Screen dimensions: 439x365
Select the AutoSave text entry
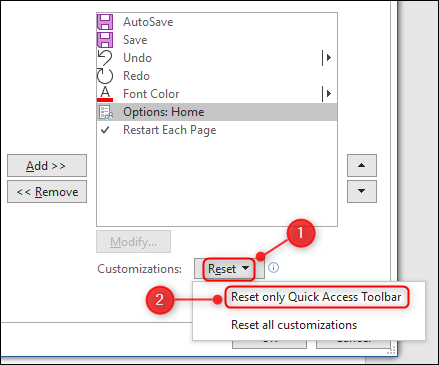point(148,22)
